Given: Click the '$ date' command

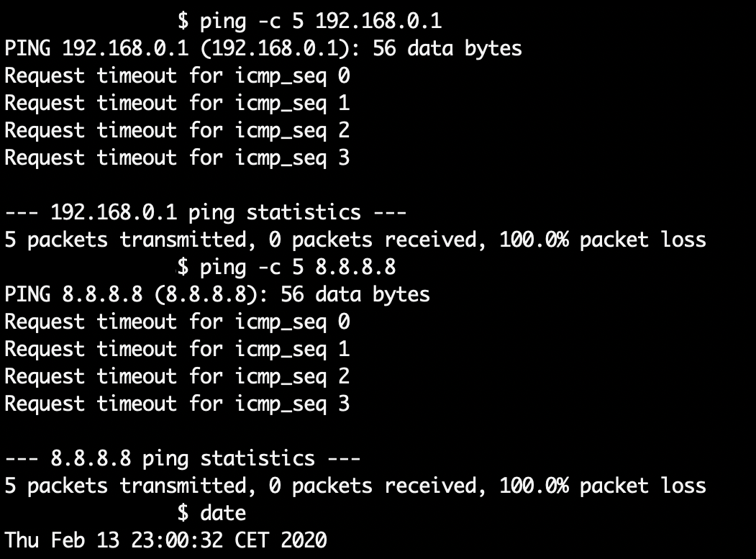Looking at the screenshot, I should point(211,513).
